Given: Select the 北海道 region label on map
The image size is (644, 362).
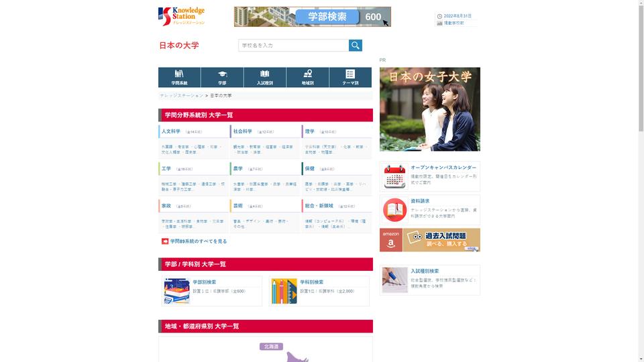Looking at the screenshot, I should pos(271,347).
